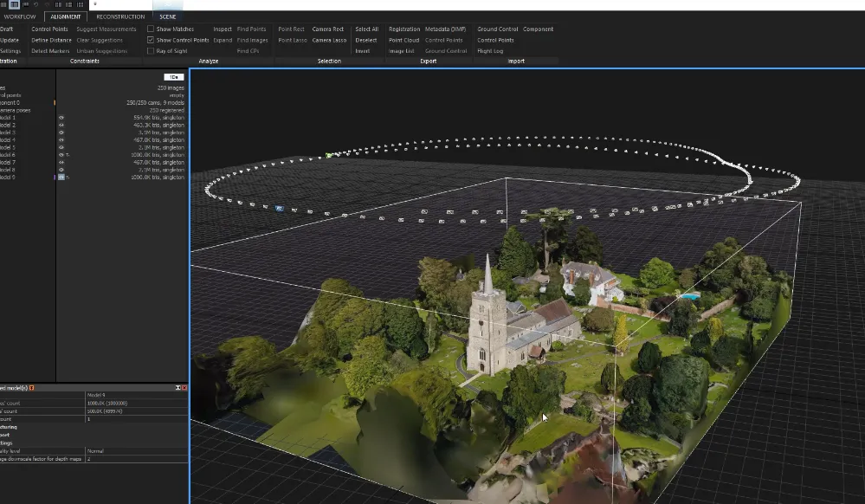Enable the Show Matches checkbox

(151, 29)
